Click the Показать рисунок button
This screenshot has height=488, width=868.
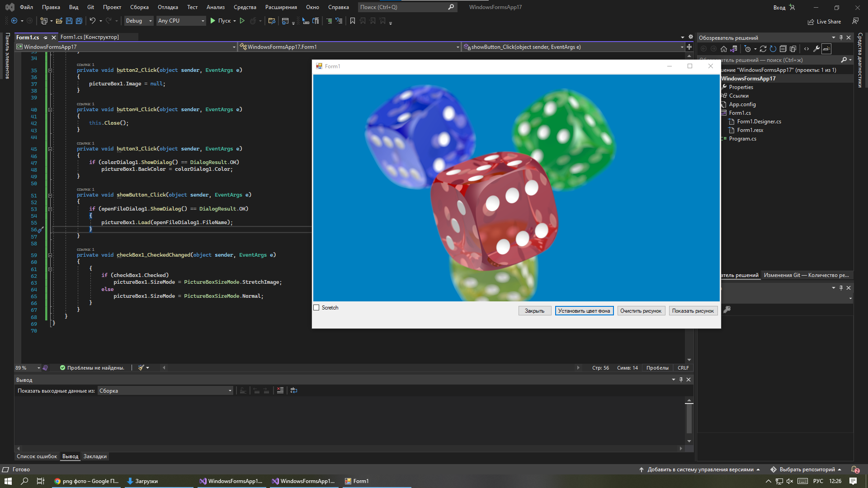(x=693, y=311)
